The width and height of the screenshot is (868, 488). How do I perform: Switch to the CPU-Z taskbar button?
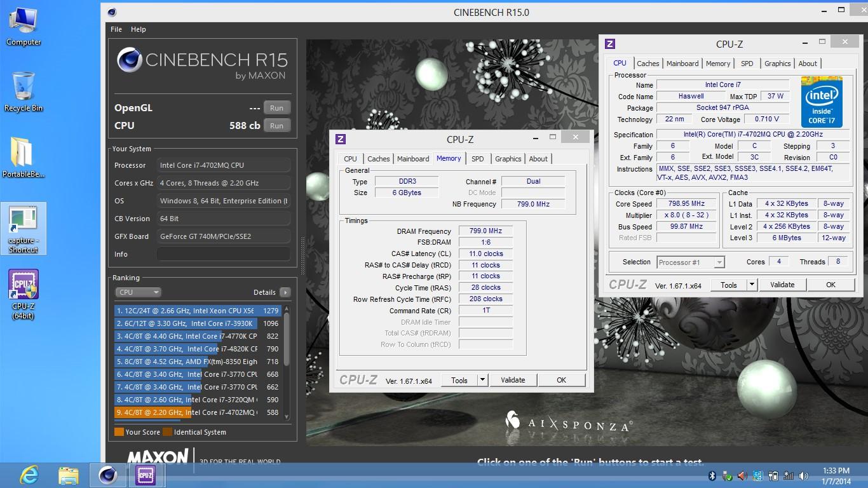(x=146, y=475)
